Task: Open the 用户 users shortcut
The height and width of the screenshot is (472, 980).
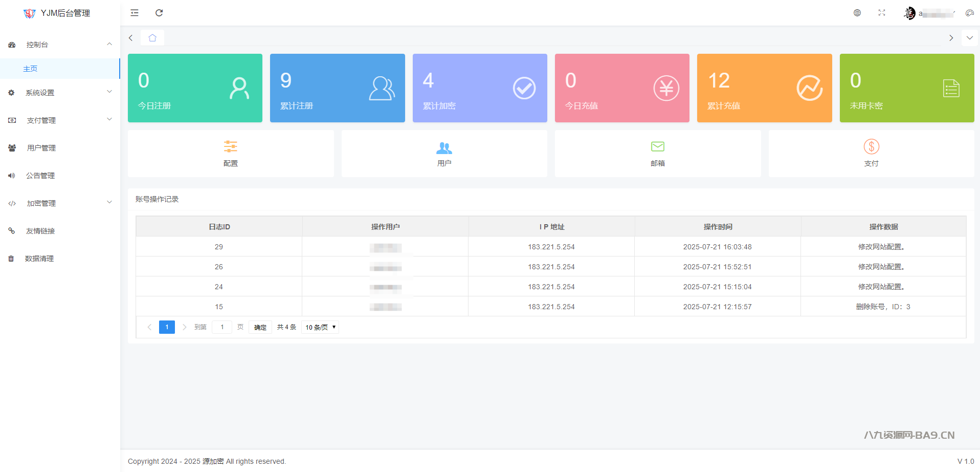Action: [x=444, y=154]
